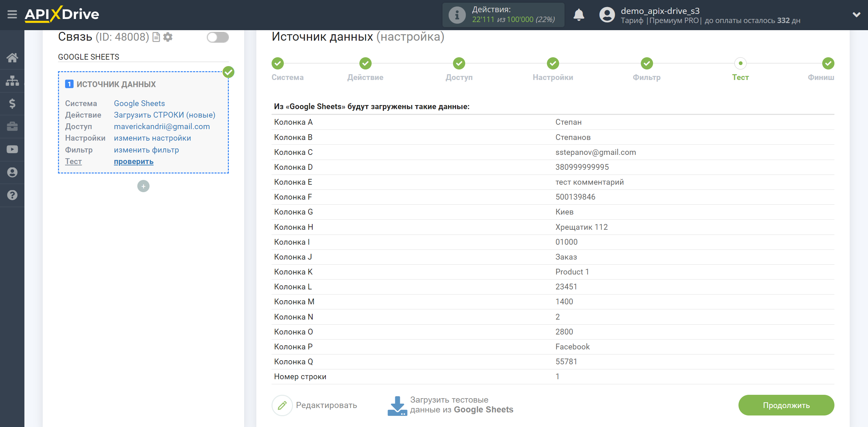Click the 'Продолжить' button
This screenshot has width=868, height=427.
point(786,405)
